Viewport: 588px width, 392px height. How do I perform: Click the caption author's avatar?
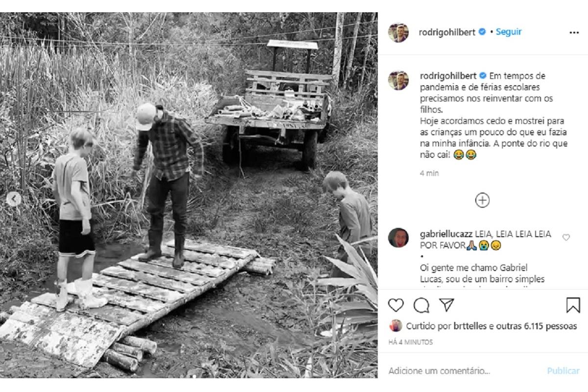click(x=398, y=80)
